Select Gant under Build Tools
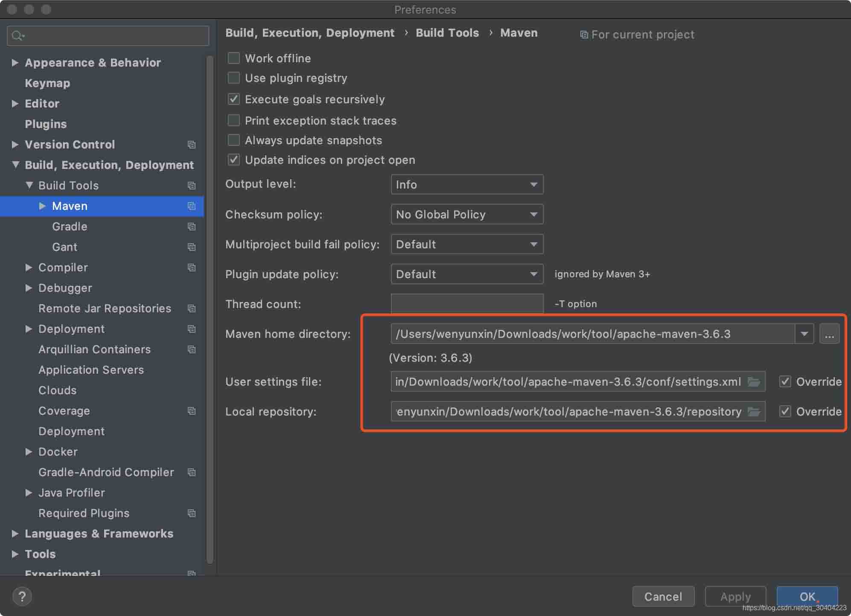 pos(65,247)
